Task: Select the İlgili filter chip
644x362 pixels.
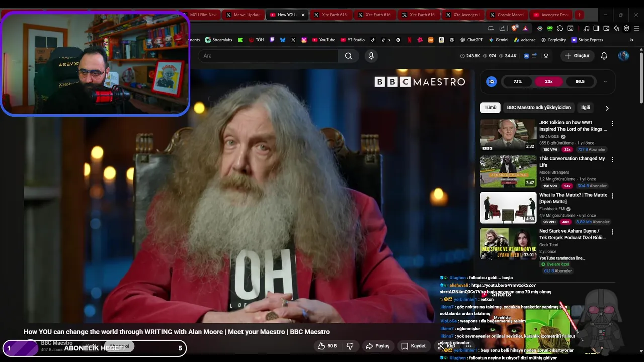Action: (x=586, y=107)
